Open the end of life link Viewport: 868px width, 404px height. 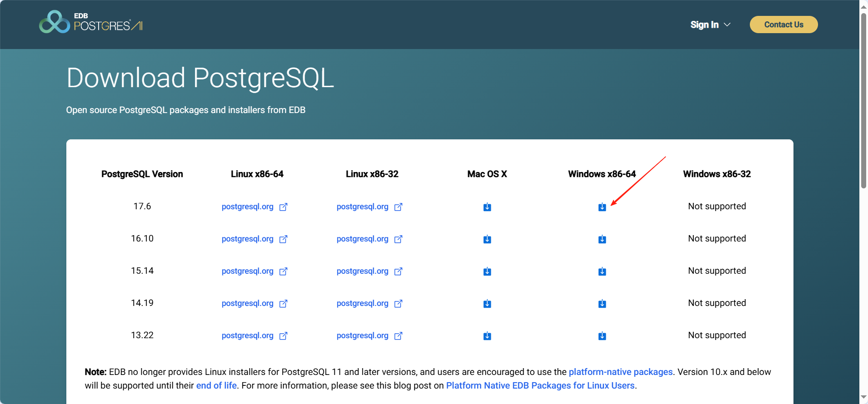[216, 385]
